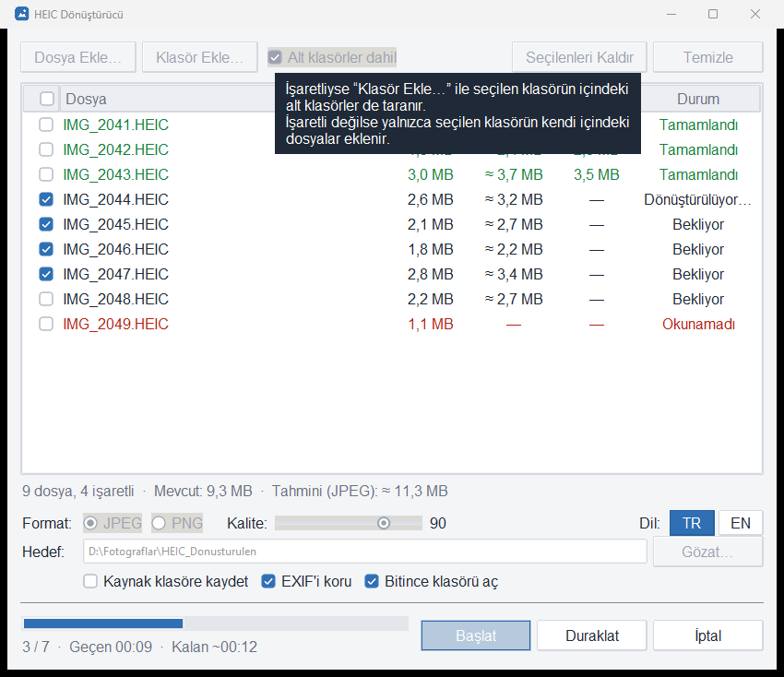The height and width of the screenshot is (677, 784).
Task: Maximize the HEIC Dönüştürücü window
Action: pos(713,14)
